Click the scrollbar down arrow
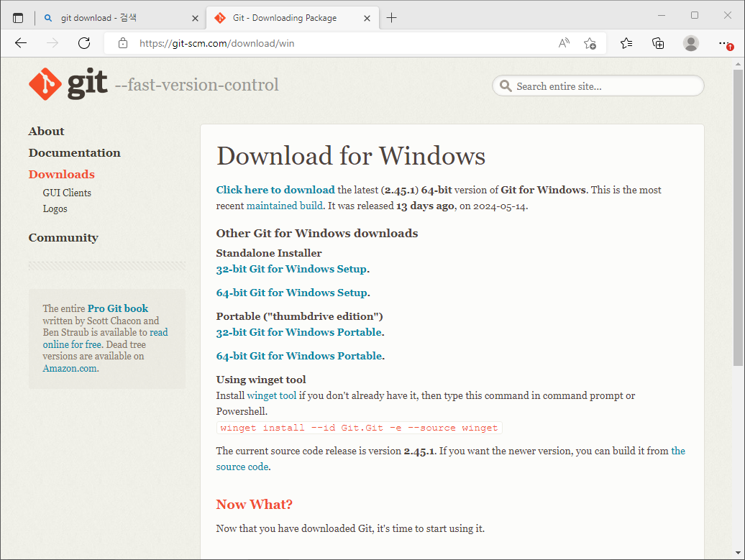The width and height of the screenshot is (745, 560). 738,553
